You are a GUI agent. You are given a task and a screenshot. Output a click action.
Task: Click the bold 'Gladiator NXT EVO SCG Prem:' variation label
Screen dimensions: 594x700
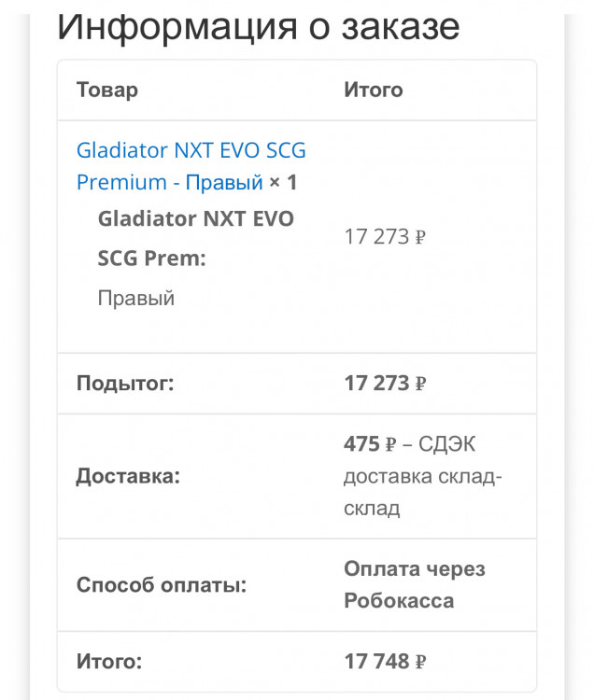coord(195,238)
